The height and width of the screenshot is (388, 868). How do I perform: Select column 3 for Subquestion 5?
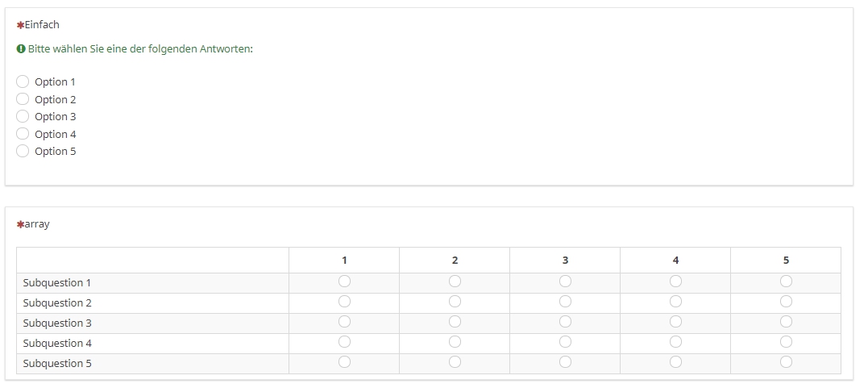565,362
